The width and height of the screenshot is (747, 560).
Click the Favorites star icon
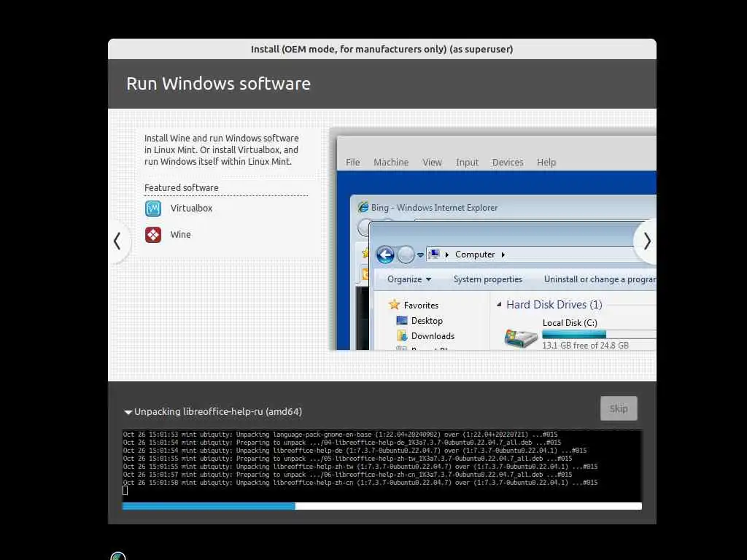(x=394, y=305)
